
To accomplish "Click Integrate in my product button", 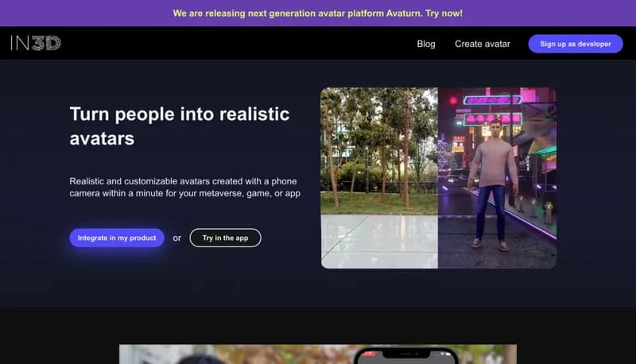I will click(x=117, y=238).
